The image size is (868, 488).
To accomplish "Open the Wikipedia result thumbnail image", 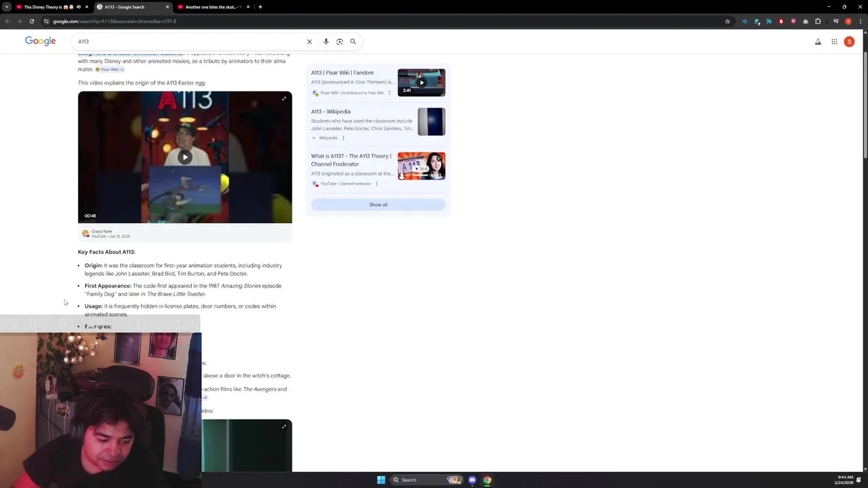I will tap(431, 122).
